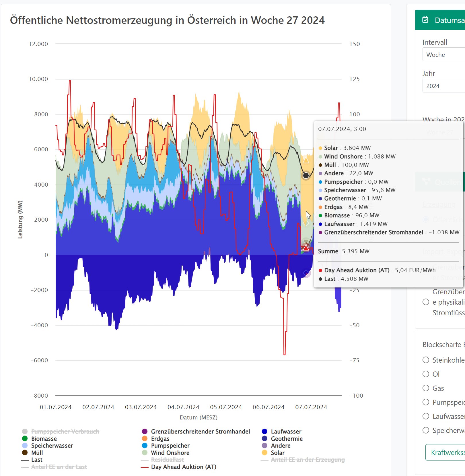This screenshot has height=476, width=465.
Task: Select the Steinkohle radio button
Action: 426,360
